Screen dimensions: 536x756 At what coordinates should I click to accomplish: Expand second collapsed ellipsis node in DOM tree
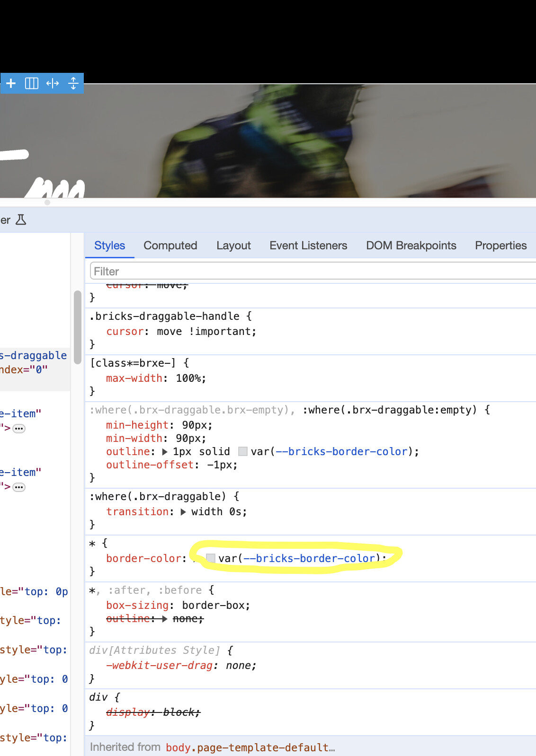click(x=19, y=487)
